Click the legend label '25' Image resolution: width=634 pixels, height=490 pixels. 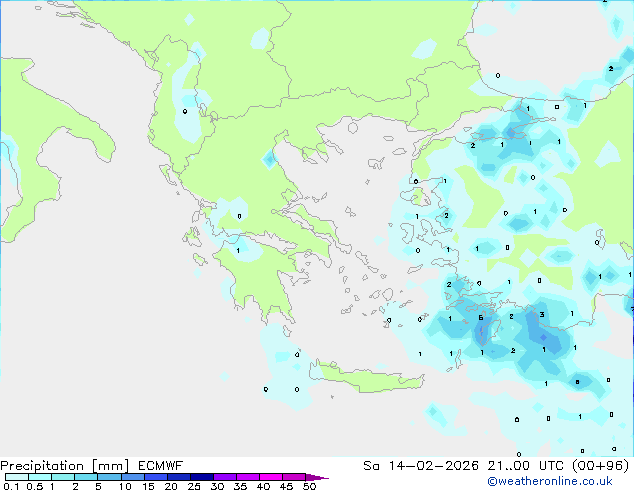tap(194, 486)
